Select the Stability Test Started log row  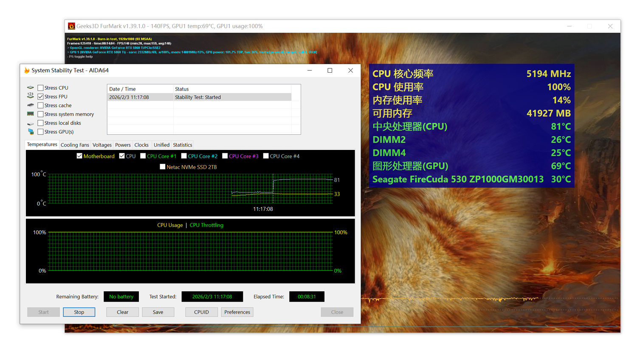(200, 97)
